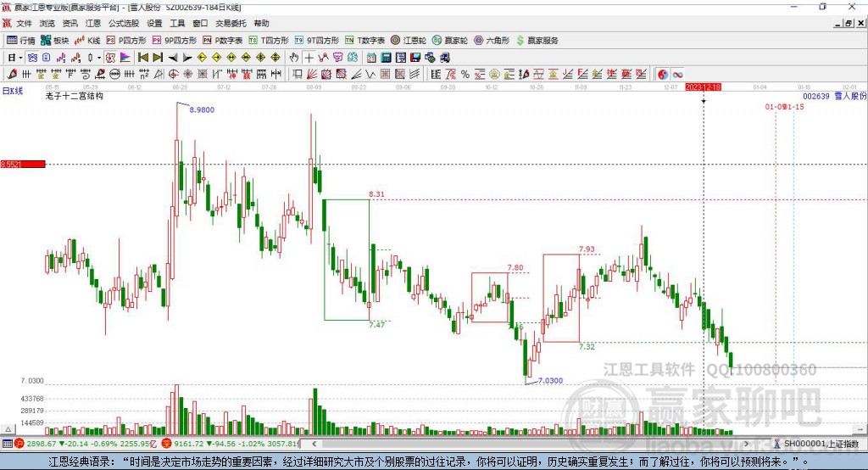Click the highlighted 2023-12-18 date marker

click(x=703, y=87)
